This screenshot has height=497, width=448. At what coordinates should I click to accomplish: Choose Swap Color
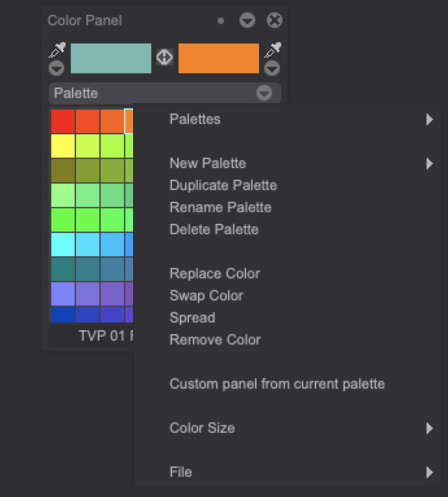tap(288, 296)
